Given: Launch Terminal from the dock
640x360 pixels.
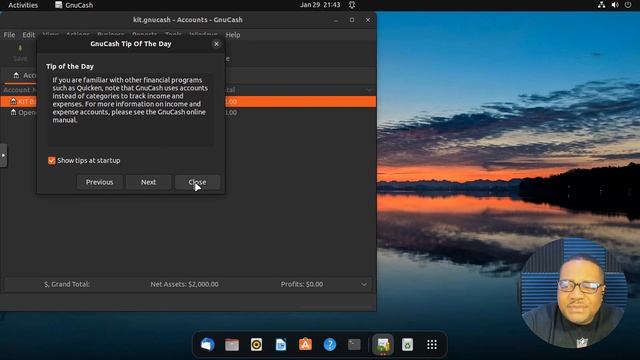Looking at the screenshot, I should pyautogui.click(x=354, y=344).
